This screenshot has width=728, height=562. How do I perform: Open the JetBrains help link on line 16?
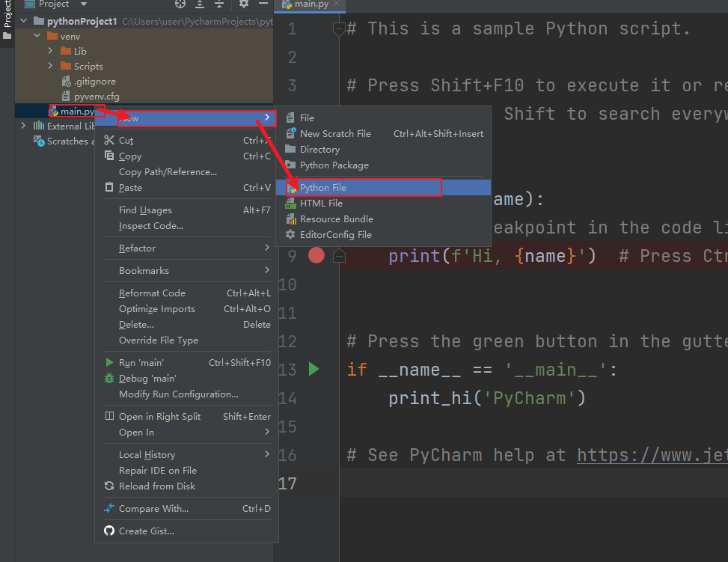point(651,454)
